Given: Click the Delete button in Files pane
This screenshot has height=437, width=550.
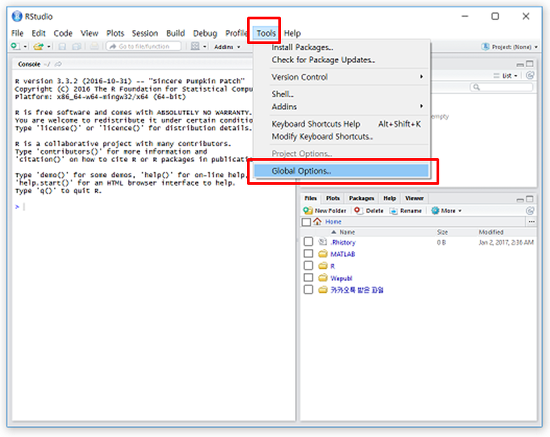Looking at the screenshot, I should click(x=369, y=210).
